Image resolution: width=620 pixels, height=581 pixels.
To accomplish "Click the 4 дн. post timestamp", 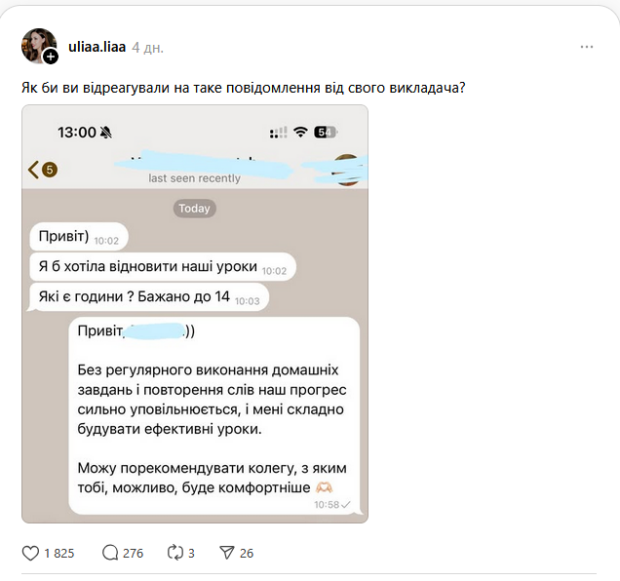I will (147, 47).
